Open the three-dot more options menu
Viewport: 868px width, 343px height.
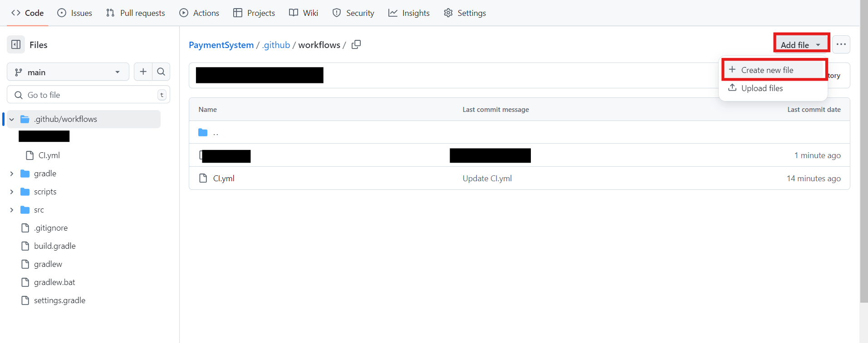841,44
